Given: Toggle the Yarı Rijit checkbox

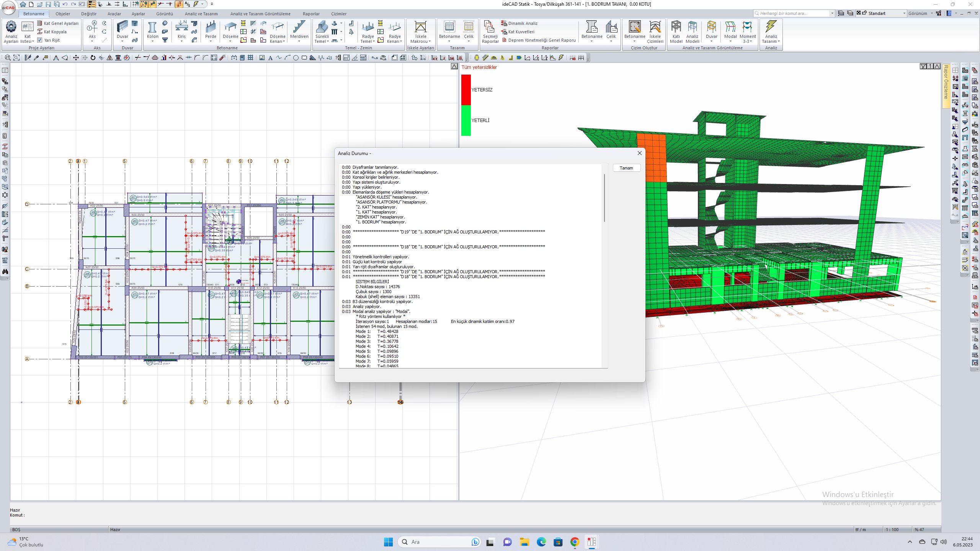Looking at the screenshot, I should pos(40,40).
